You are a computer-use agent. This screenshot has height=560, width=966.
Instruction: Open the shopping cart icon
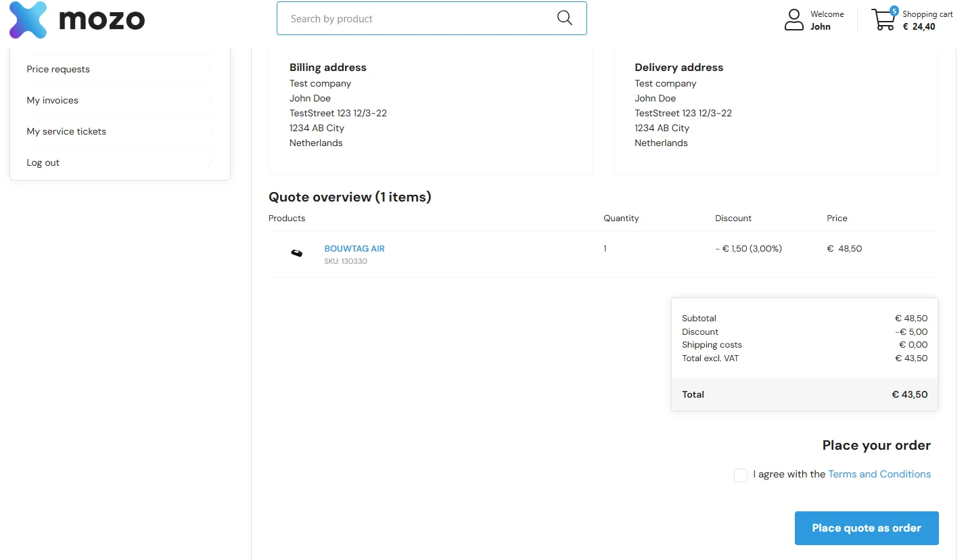(x=883, y=20)
